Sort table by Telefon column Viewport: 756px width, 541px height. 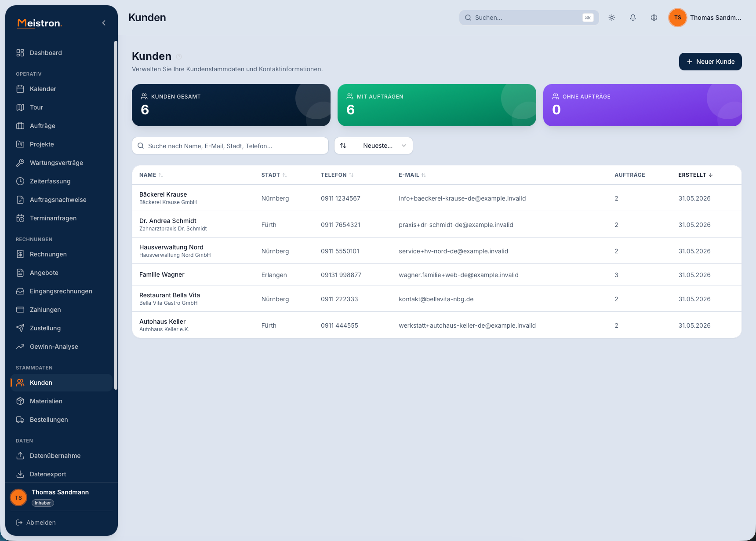[x=337, y=175]
